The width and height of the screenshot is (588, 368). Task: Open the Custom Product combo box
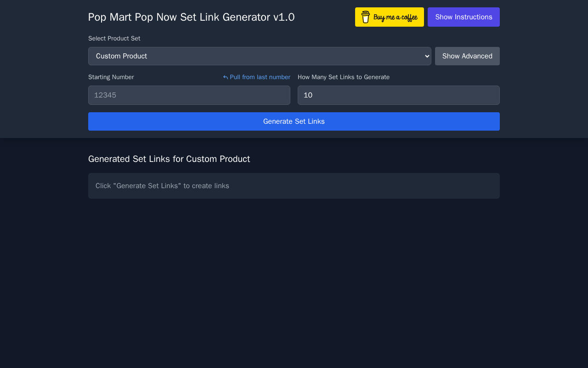(257, 56)
